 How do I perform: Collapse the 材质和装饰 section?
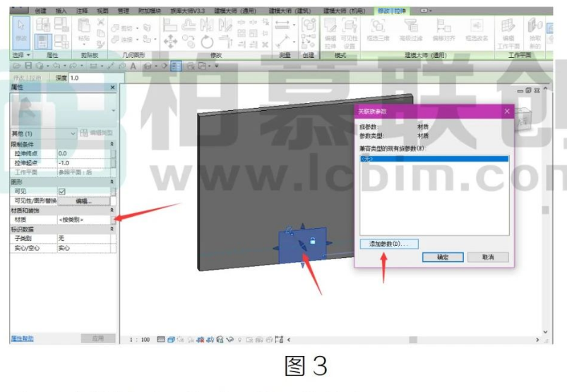(x=112, y=210)
